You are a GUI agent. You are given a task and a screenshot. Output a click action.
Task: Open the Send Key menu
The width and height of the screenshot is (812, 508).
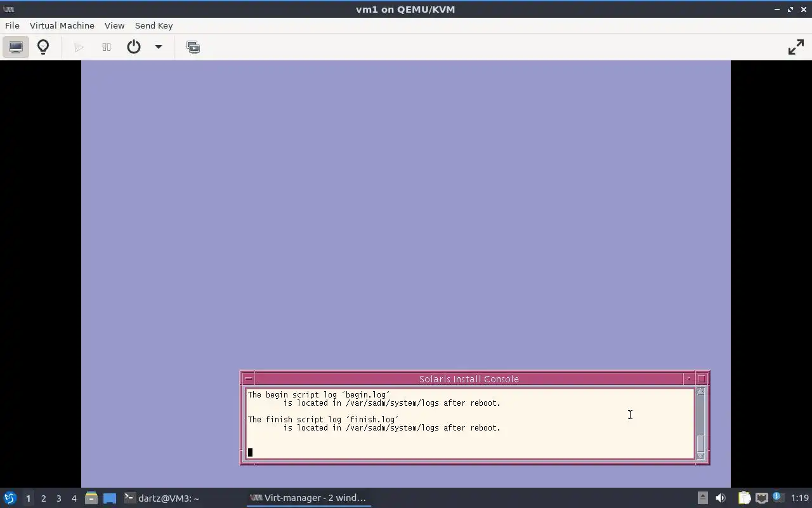click(x=154, y=25)
